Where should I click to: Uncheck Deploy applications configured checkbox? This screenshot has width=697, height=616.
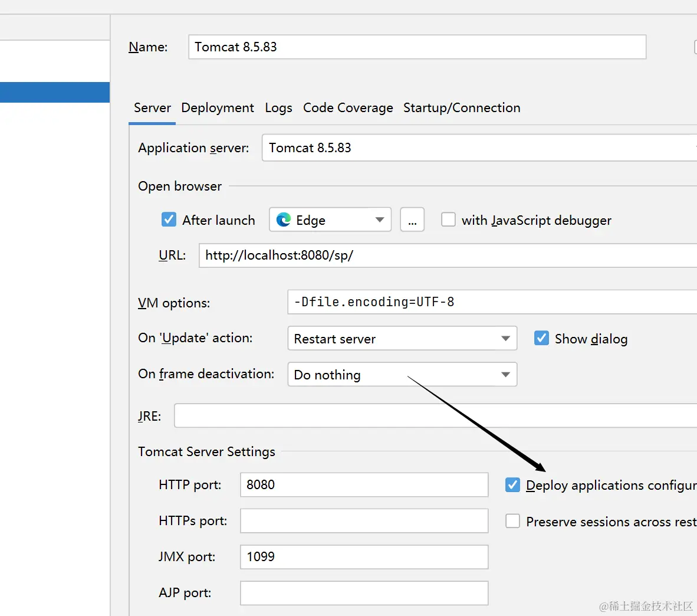click(x=512, y=485)
